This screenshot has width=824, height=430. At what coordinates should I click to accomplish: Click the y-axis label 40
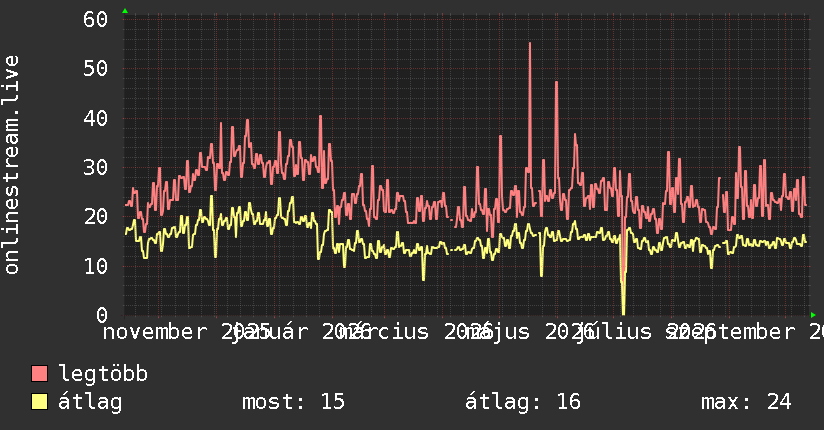(95, 118)
